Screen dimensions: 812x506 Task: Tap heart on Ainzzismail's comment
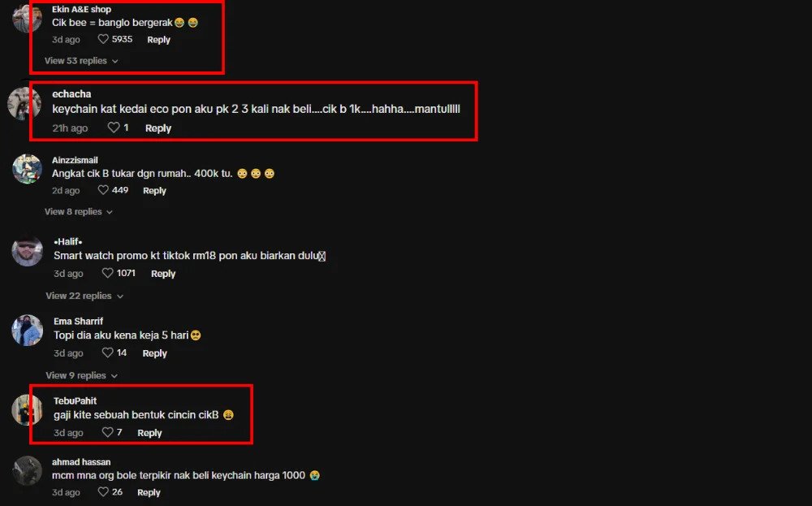[x=103, y=190]
